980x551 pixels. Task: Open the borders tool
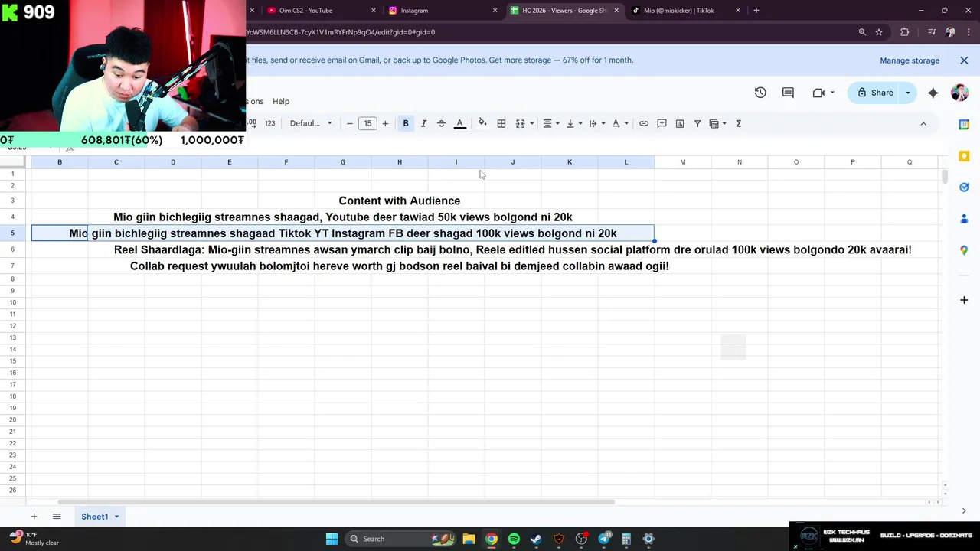pos(501,123)
